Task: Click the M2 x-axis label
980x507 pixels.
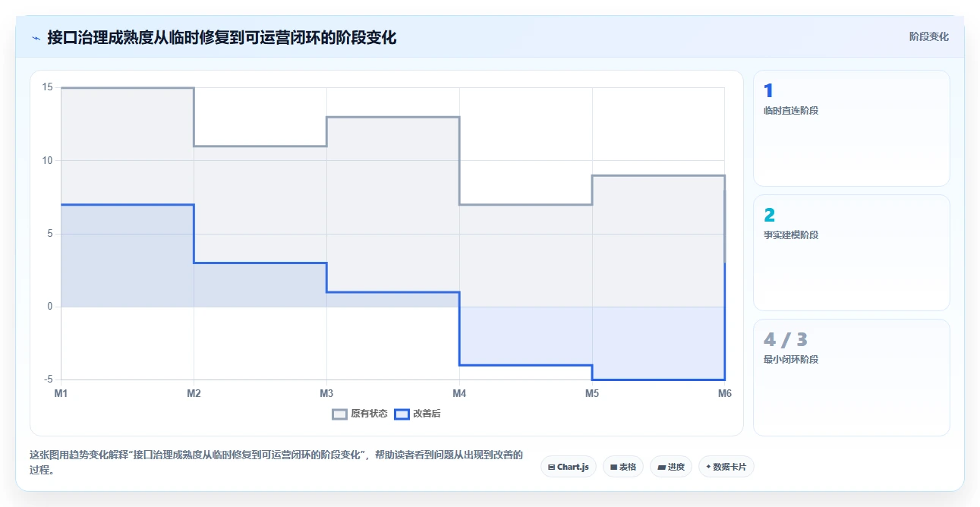Action: (194, 393)
